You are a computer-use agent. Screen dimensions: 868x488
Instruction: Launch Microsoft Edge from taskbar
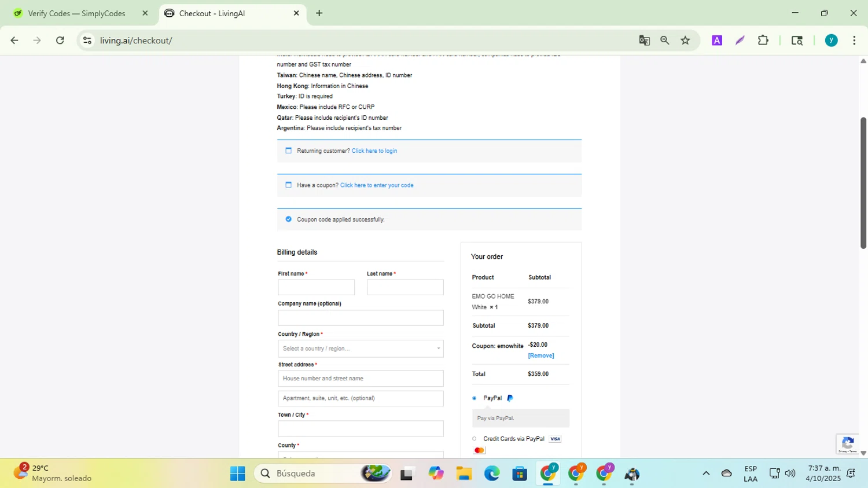coord(492,474)
